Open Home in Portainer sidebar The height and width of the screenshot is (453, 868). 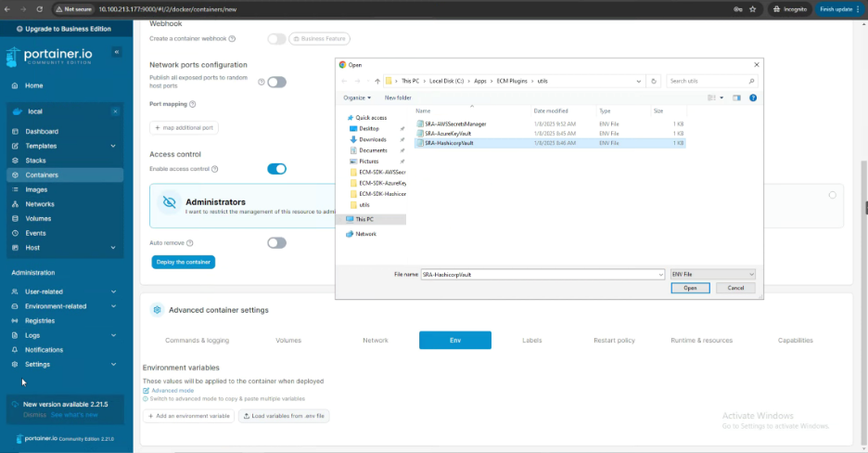click(x=33, y=85)
